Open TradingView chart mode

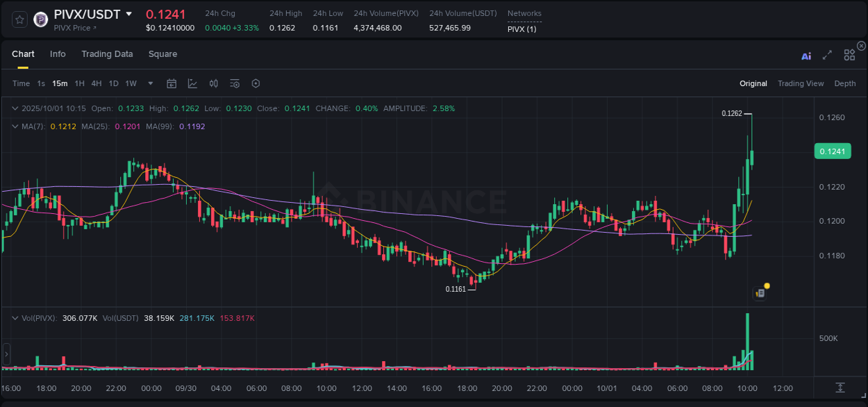[x=801, y=83]
